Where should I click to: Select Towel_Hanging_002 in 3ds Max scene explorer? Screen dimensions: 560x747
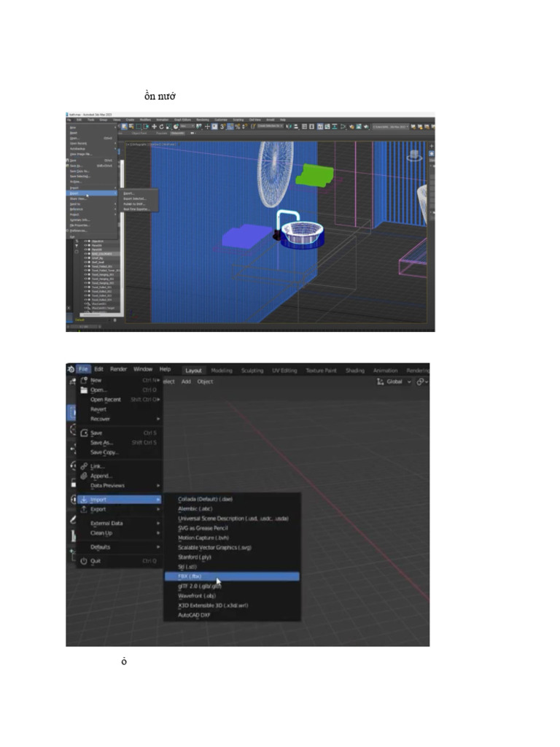click(x=103, y=279)
